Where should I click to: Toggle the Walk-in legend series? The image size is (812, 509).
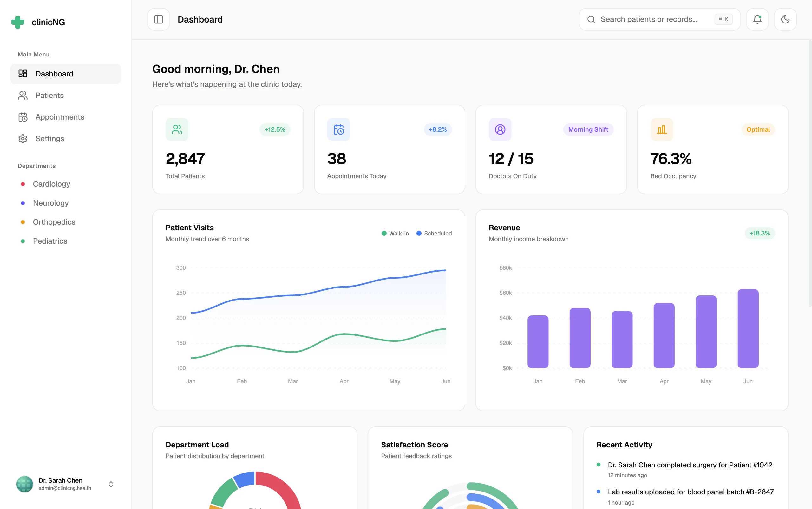[x=395, y=233]
